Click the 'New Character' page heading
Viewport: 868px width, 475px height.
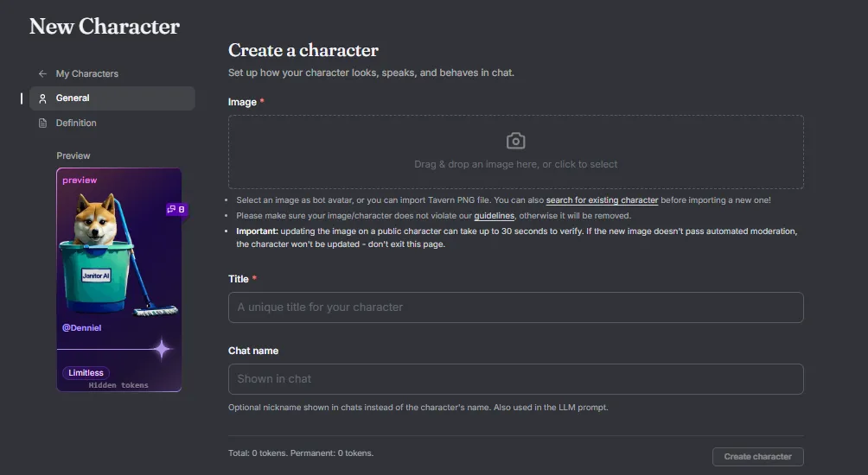point(104,27)
